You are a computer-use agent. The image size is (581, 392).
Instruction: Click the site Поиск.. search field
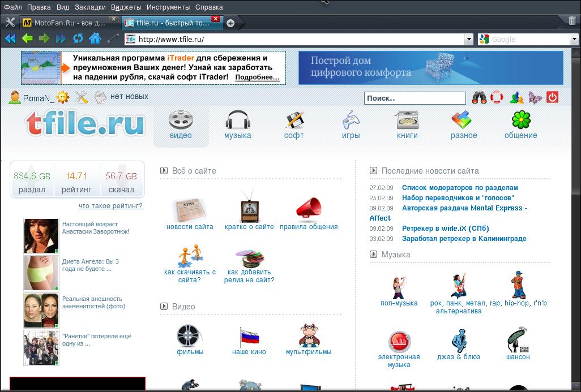click(415, 98)
